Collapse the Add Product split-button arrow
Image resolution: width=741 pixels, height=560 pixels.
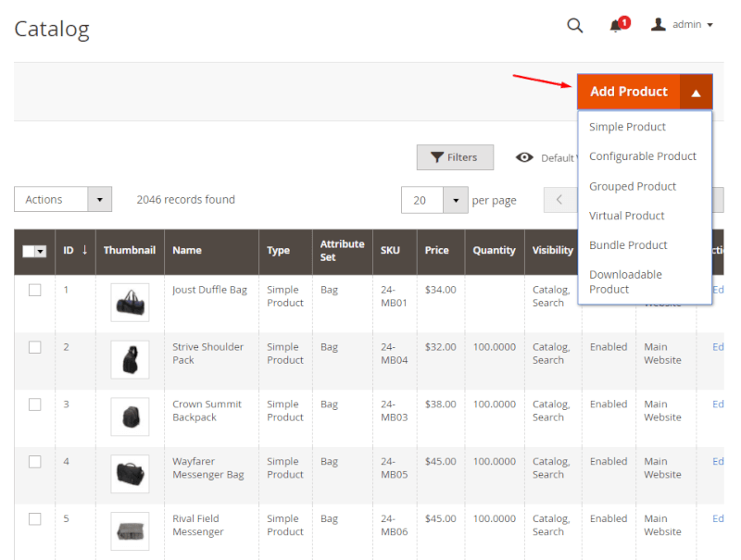click(x=697, y=92)
